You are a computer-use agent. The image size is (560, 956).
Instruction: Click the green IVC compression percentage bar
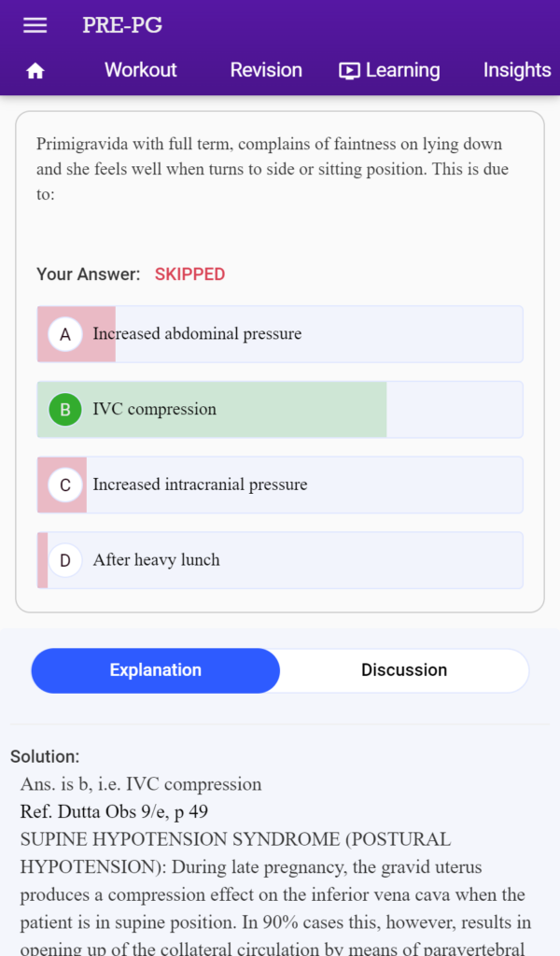coord(212,410)
